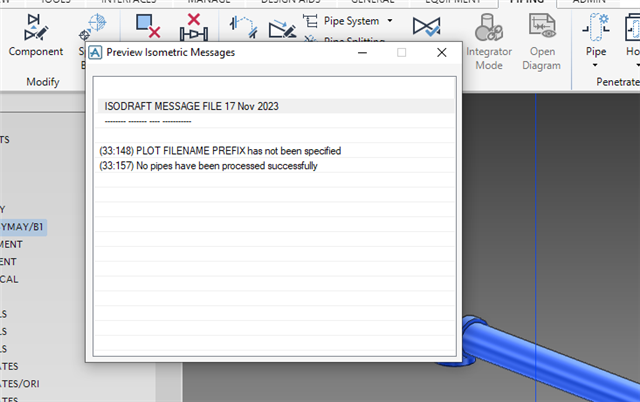Select the tree item ending in CAL
The height and width of the screenshot is (402, 640).
click(9, 279)
